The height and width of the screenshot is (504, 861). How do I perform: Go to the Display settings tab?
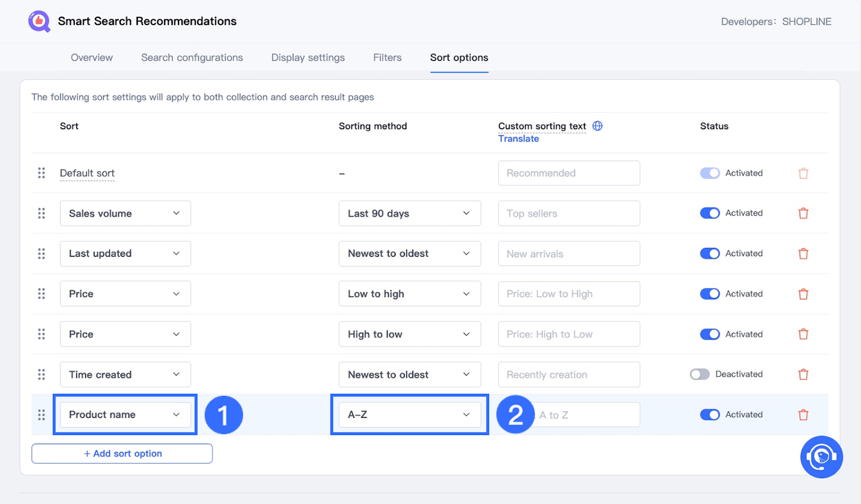308,58
